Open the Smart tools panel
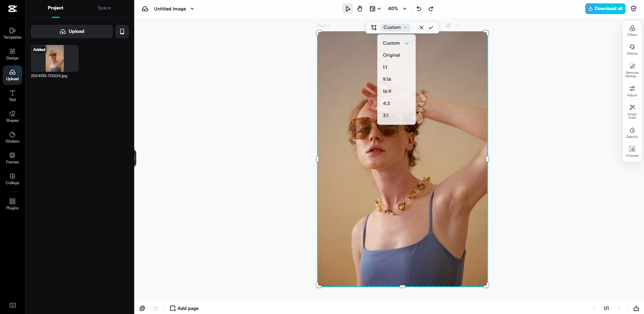644x314 pixels. tap(632, 111)
